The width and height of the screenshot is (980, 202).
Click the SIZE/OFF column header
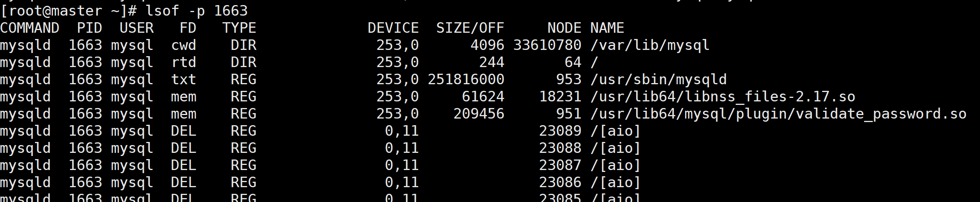tap(470, 28)
